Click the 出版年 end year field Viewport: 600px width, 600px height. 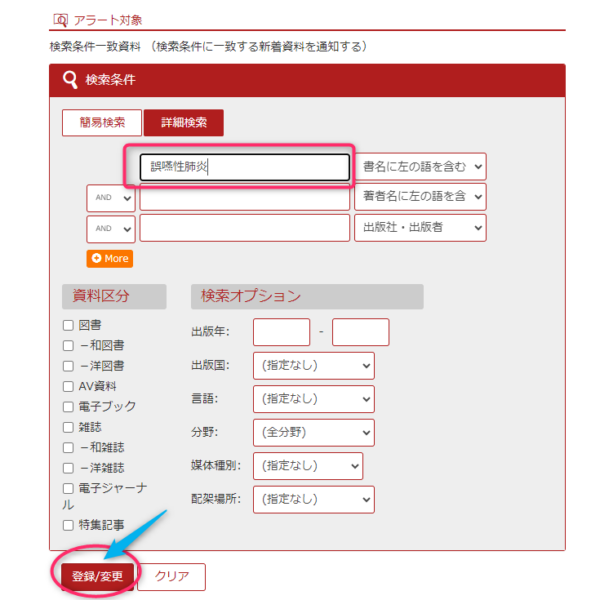tap(360, 332)
